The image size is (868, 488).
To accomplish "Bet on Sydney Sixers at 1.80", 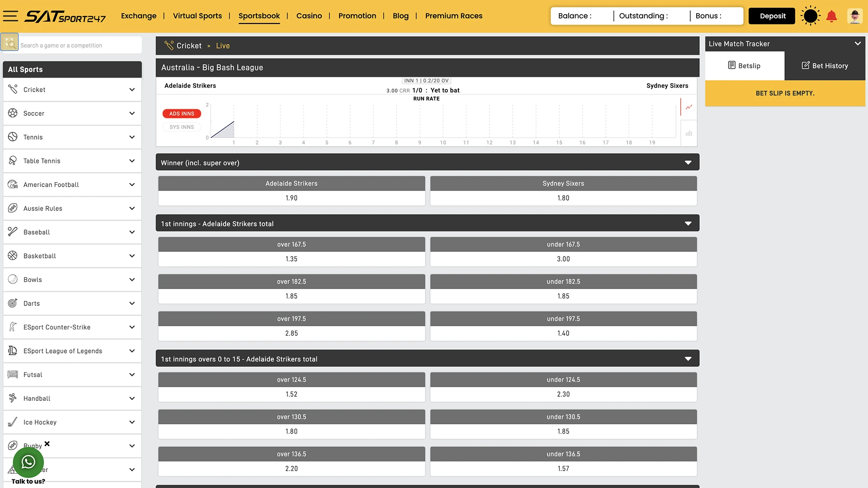I will [563, 198].
